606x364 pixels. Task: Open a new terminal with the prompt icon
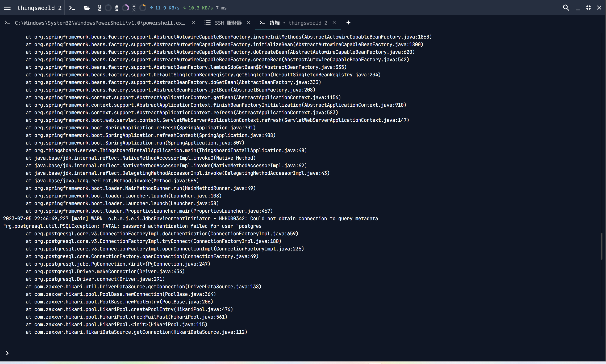[72, 8]
